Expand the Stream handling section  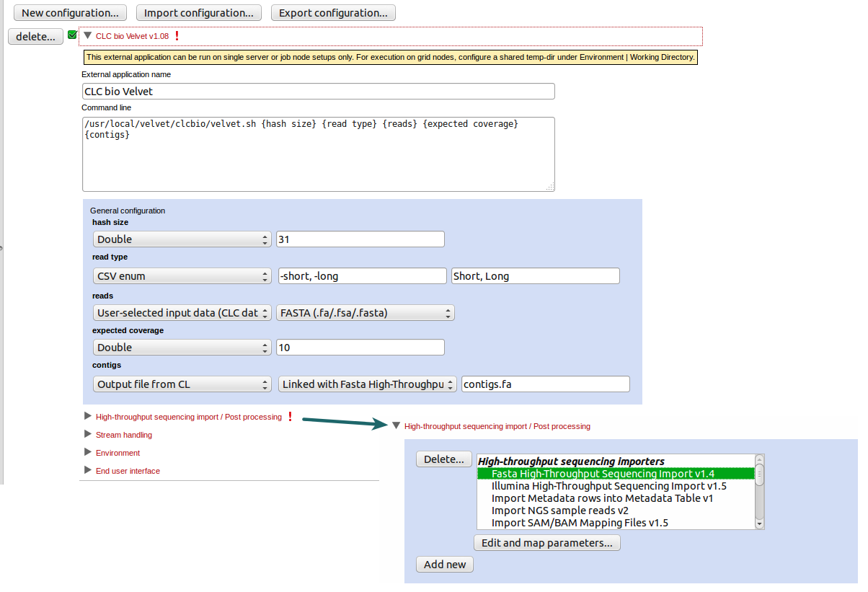click(x=87, y=435)
